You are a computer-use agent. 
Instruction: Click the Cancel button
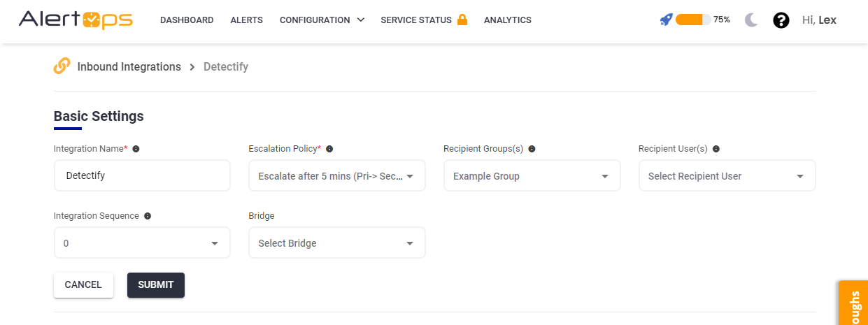(83, 285)
